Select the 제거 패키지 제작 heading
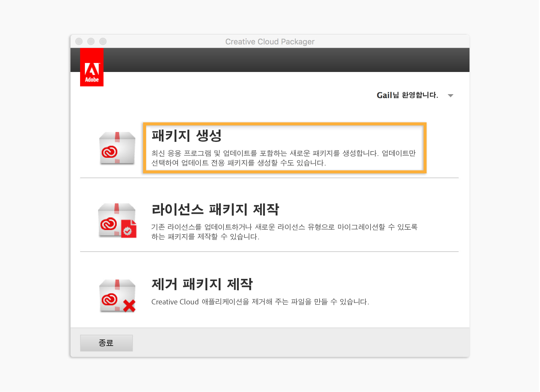Viewport: 540px width, 392px height. [x=202, y=284]
